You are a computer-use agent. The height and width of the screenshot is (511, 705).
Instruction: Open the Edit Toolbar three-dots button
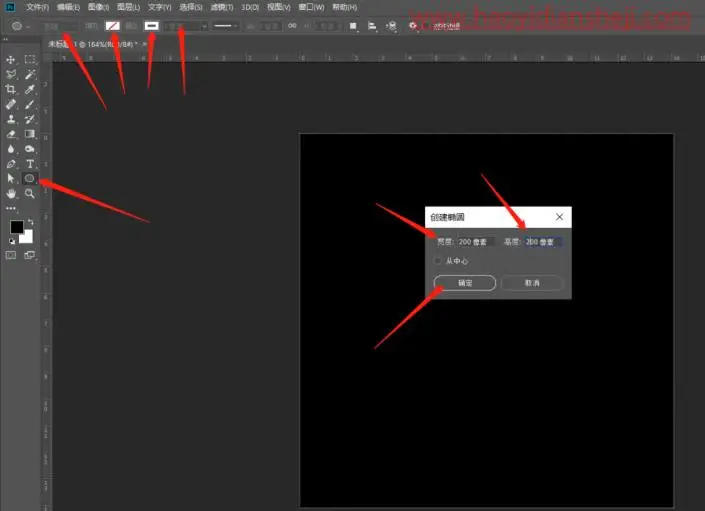[11, 208]
